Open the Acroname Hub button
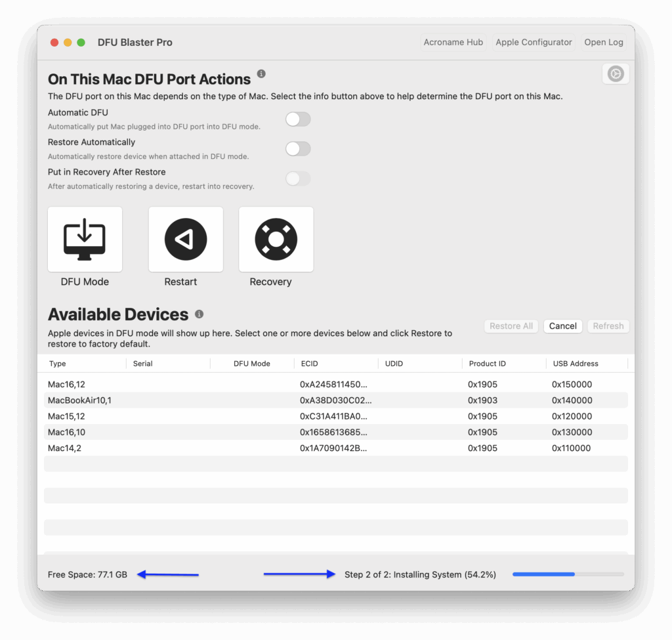672x640 pixels. pyautogui.click(x=453, y=42)
